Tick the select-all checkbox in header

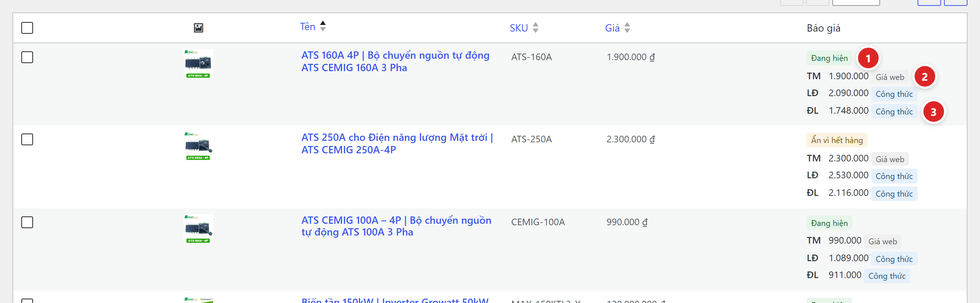27,28
